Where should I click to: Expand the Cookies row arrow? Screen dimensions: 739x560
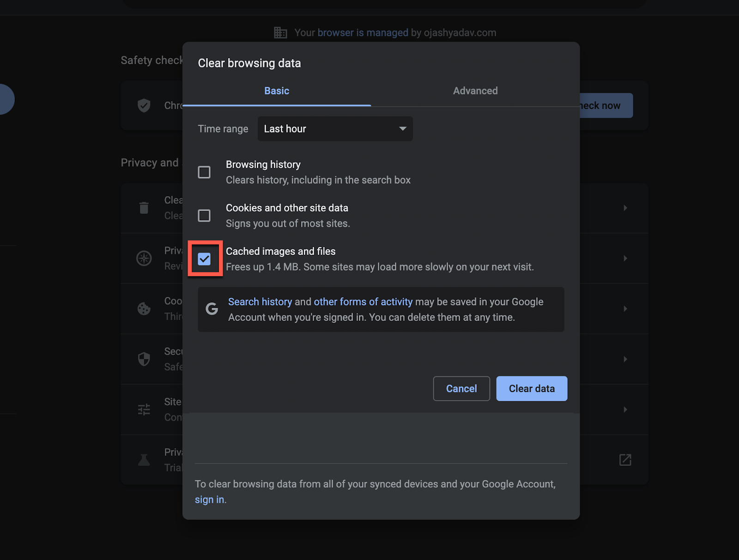click(625, 308)
